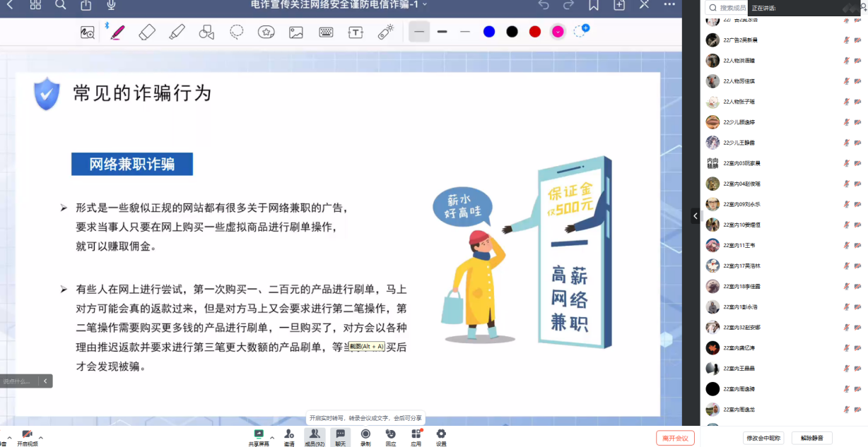The width and height of the screenshot is (868, 447).
Task: Activate the laser pointer tool
Action: tap(385, 32)
